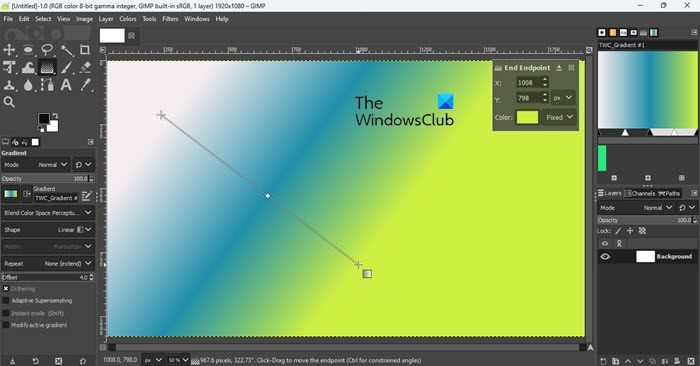Select the Background layer thumbnail
Viewport: 700px width, 366px height.
(645, 257)
